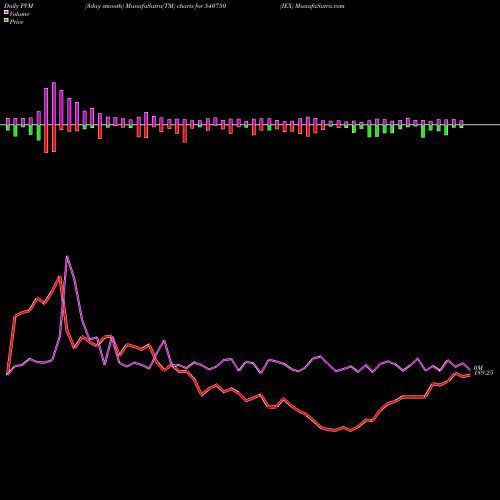Select the Volume legend label
Image resolution: width=500 pixels, height=500 pixels.
coord(19,14)
